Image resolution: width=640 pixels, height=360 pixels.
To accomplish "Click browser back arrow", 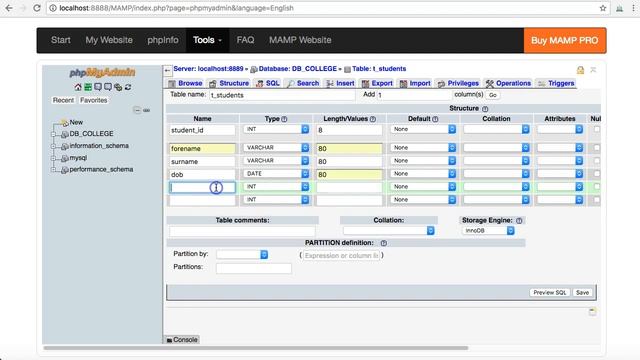I will tap(9, 8).
